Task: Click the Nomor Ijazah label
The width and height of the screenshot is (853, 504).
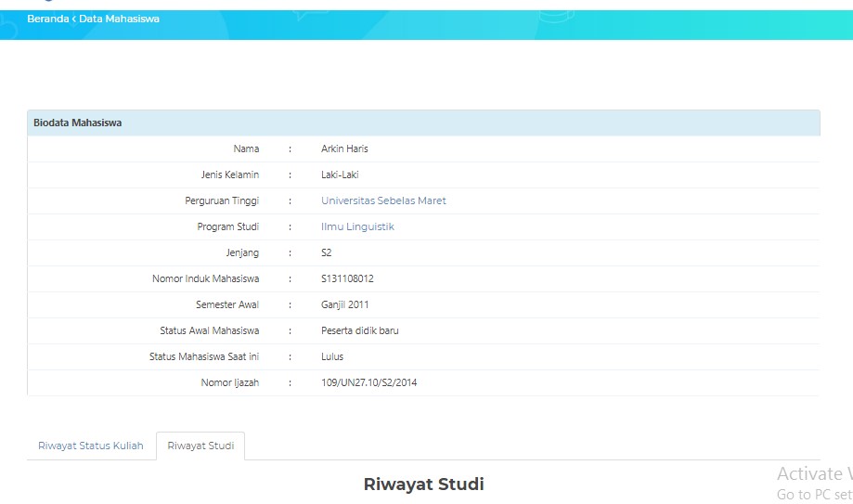Action: (229, 382)
